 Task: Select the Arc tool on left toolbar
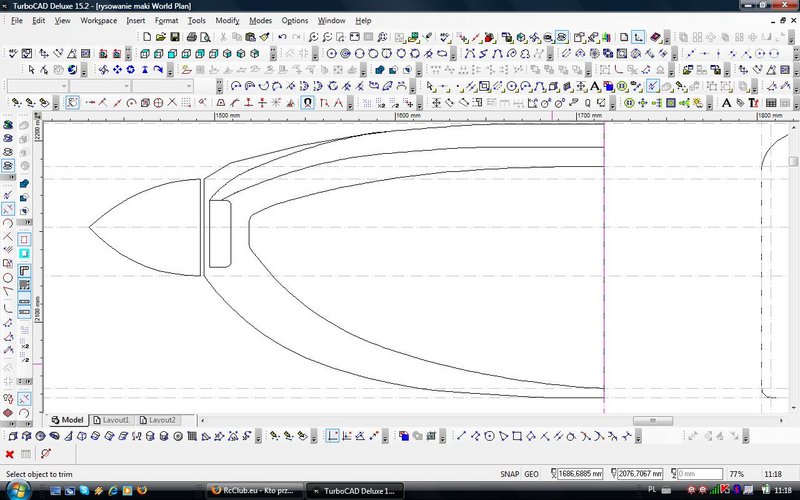coord(8,223)
